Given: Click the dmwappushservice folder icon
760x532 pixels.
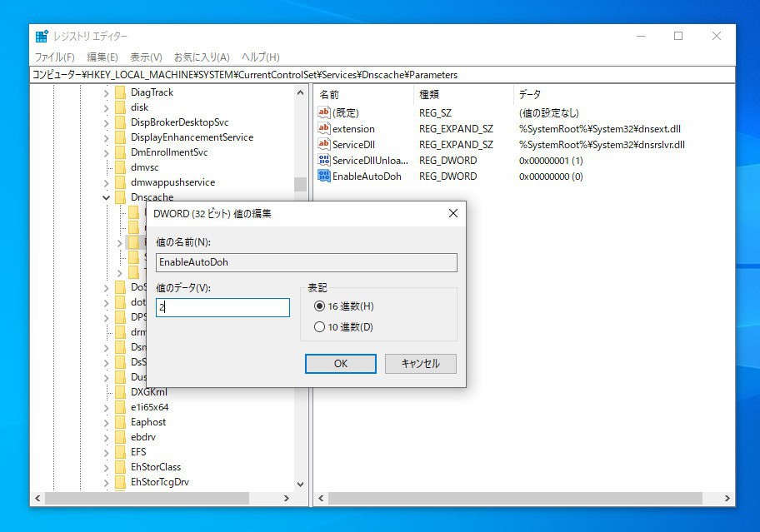Looking at the screenshot, I should pos(121,182).
